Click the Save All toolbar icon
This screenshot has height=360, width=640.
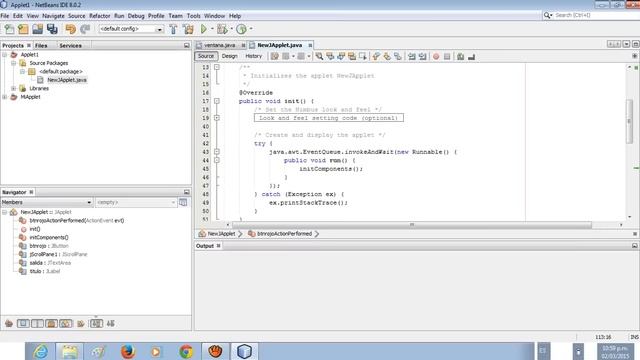coord(52,29)
